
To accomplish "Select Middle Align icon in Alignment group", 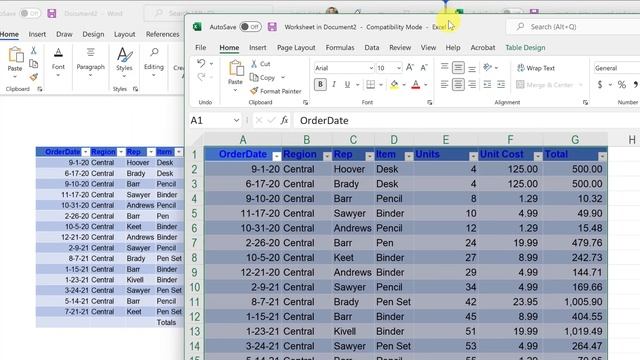I will (458, 67).
